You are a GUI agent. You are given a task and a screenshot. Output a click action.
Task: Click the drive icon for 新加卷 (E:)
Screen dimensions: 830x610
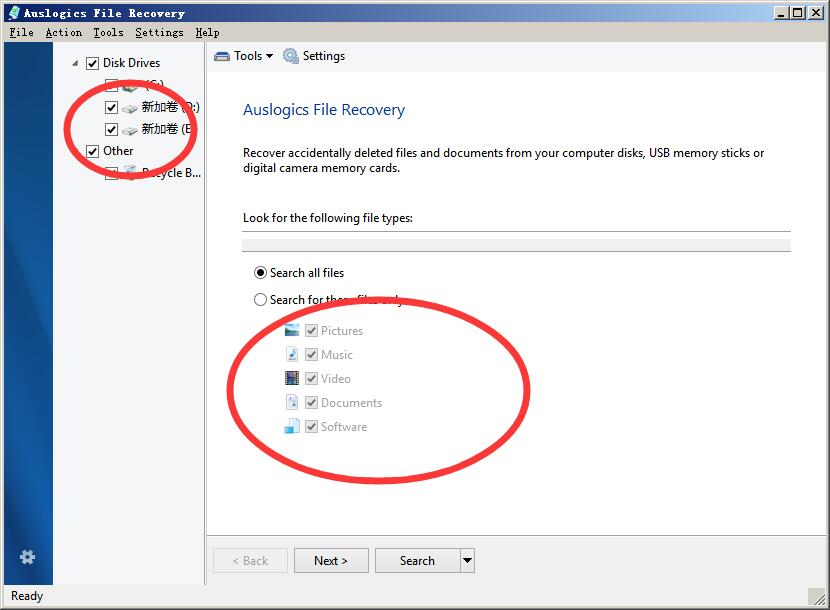(x=130, y=130)
